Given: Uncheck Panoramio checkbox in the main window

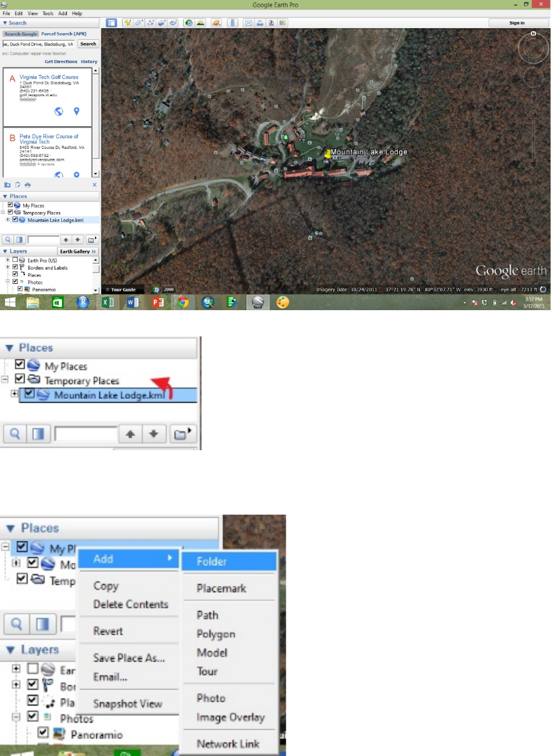Looking at the screenshot, I should [20, 289].
